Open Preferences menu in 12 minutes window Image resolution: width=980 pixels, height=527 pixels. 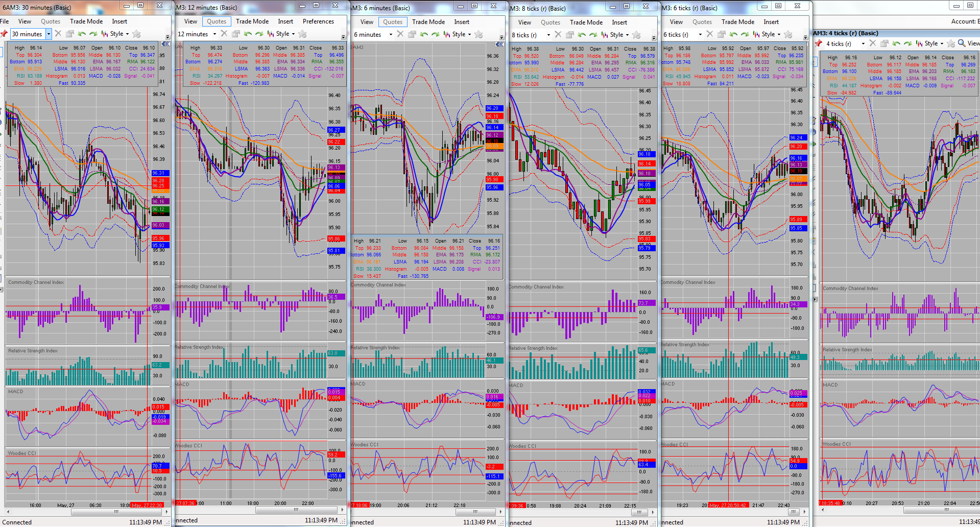[x=318, y=21]
